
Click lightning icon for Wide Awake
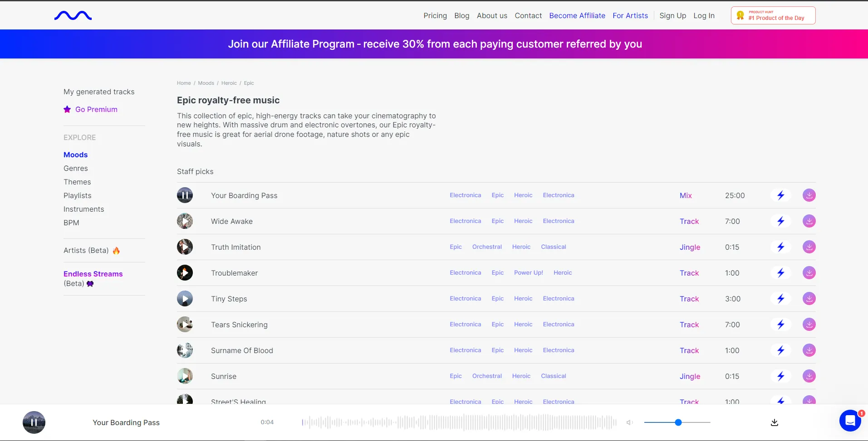[781, 221]
